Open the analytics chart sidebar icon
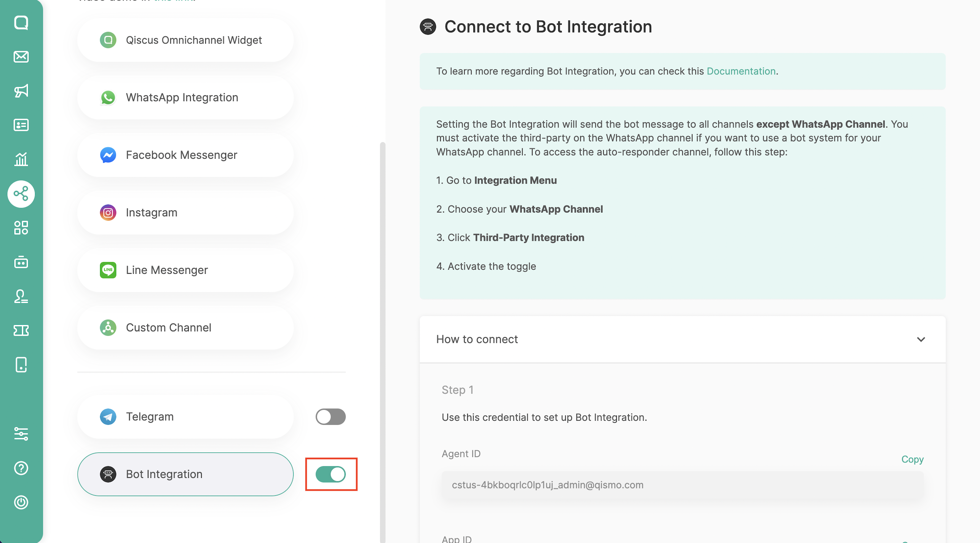Viewport: 980px width, 543px height. [21, 159]
